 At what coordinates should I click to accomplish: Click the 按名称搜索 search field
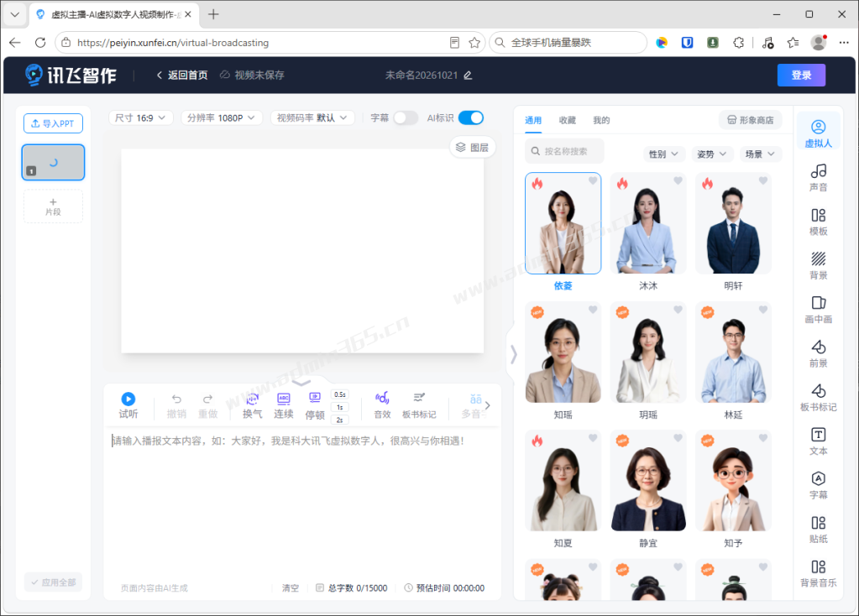click(563, 151)
